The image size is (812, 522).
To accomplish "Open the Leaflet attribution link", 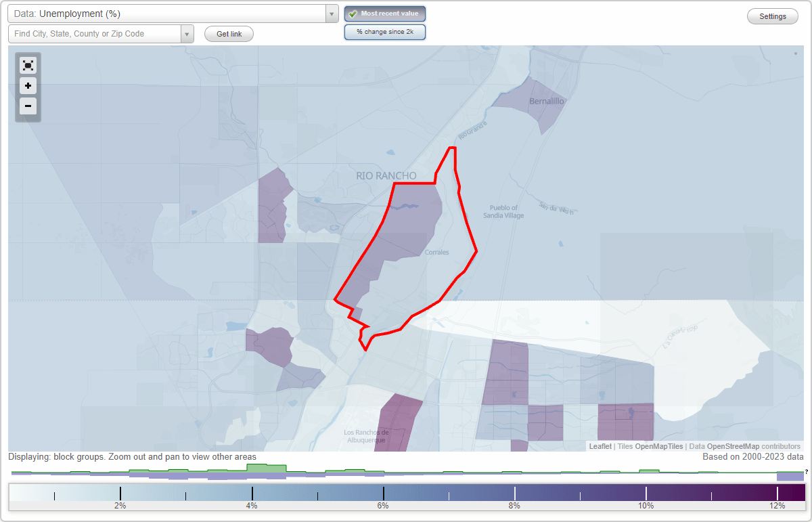I will tap(600, 446).
